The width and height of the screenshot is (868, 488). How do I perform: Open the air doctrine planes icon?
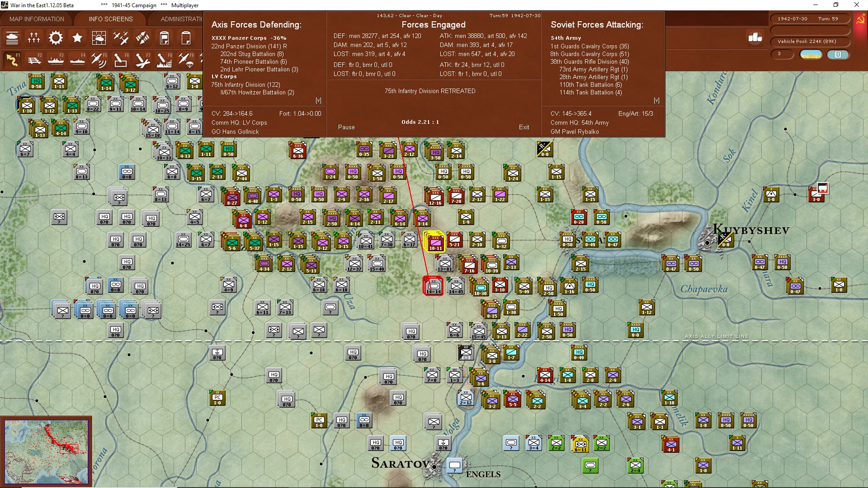point(121,38)
